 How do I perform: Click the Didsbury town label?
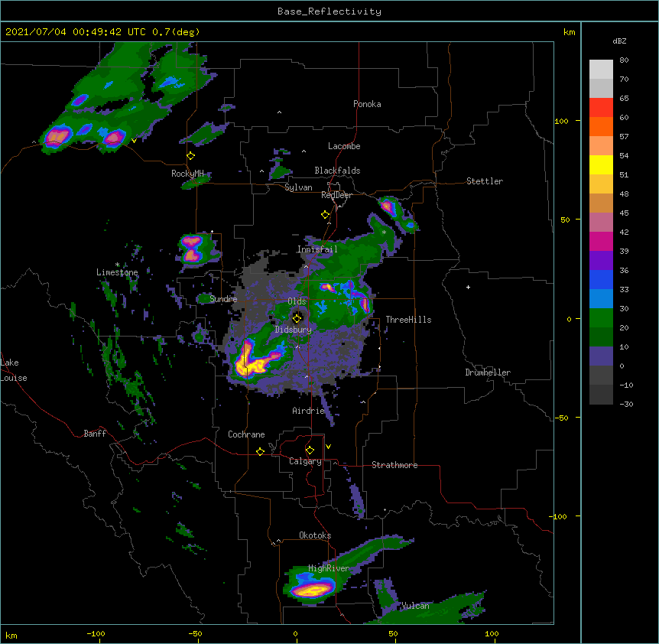coord(294,330)
